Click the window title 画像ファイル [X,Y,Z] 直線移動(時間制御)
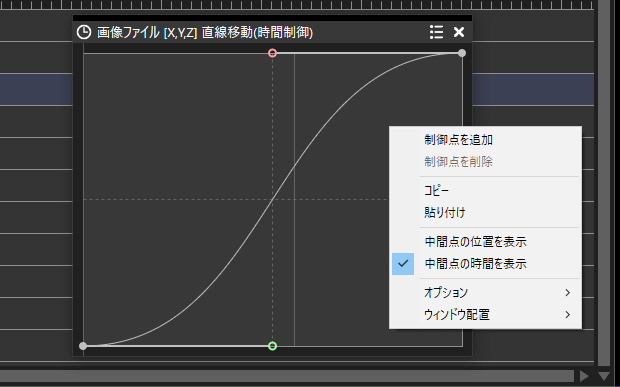The image size is (620, 387). point(205,32)
